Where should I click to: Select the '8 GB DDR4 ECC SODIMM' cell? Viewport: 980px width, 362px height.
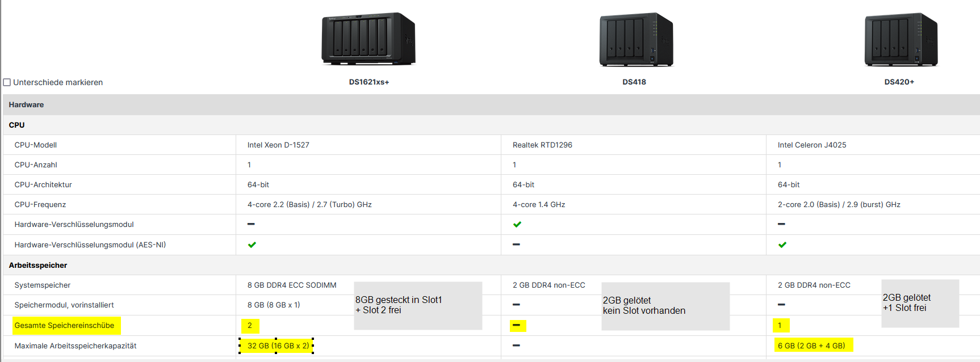click(292, 285)
